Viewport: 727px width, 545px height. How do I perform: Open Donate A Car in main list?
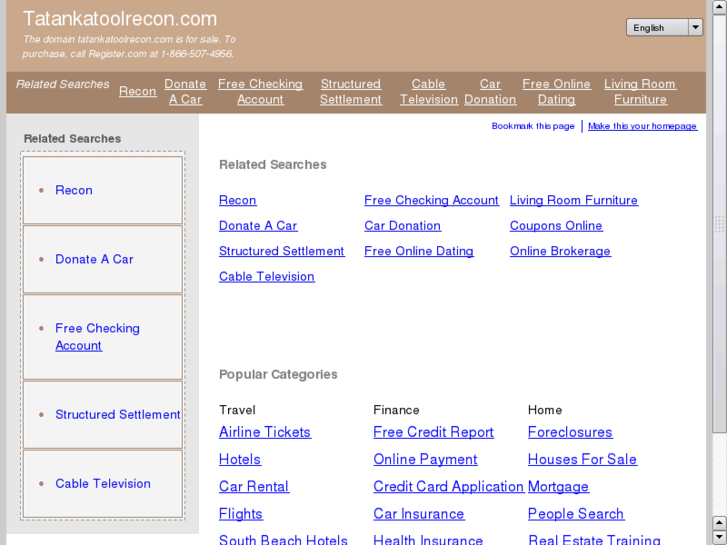tap(258, 225)
